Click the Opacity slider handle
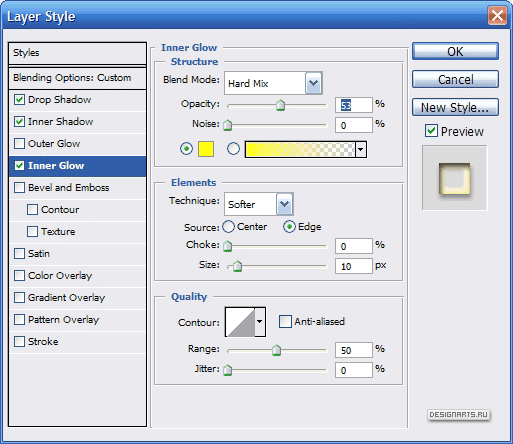Screen dimensions: 513x444 coord(280,105)
